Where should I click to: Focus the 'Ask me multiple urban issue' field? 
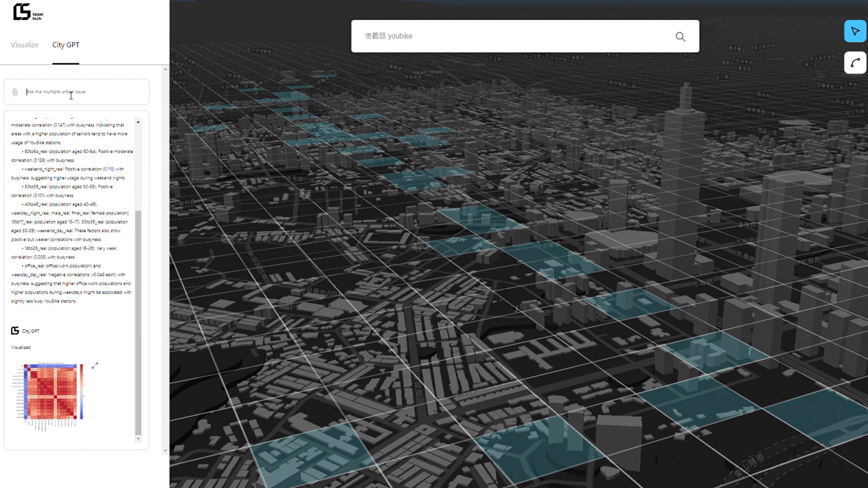tap(82, 92)
